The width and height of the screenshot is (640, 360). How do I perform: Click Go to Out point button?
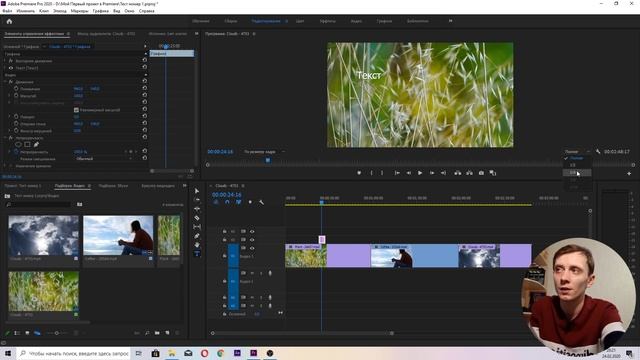pos(443,173)
